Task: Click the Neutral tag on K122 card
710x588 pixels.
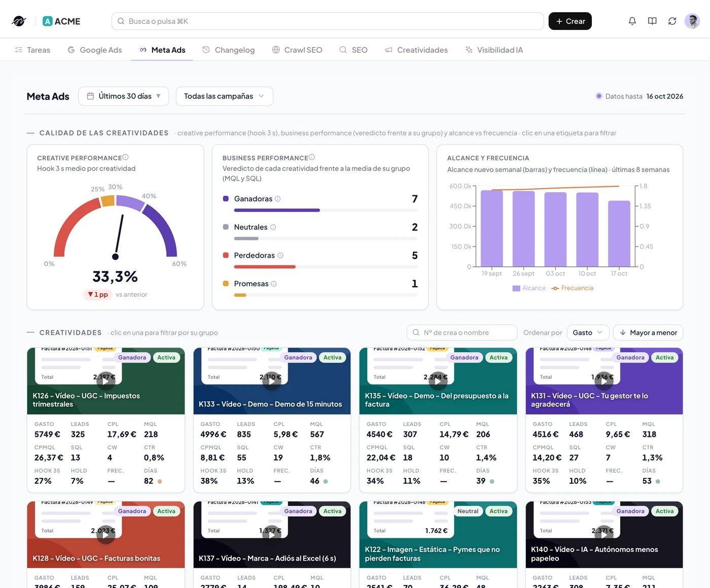Action: [x=468, y=511]
